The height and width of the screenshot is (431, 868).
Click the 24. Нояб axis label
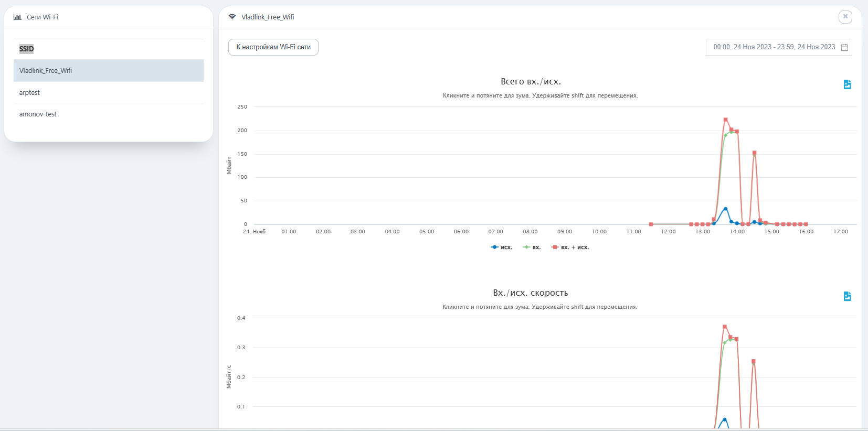(x=254, y=231)
